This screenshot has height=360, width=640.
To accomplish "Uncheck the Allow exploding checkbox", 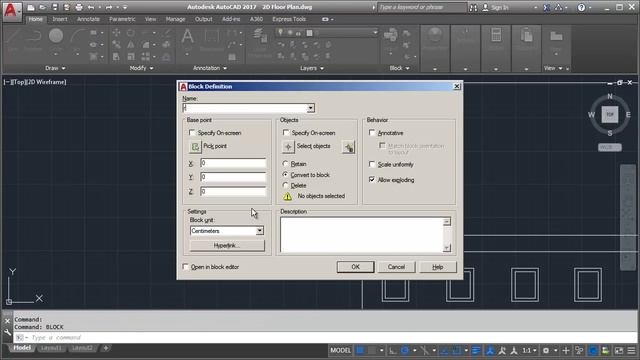I will pyautogui.click(x=372, y=179).
